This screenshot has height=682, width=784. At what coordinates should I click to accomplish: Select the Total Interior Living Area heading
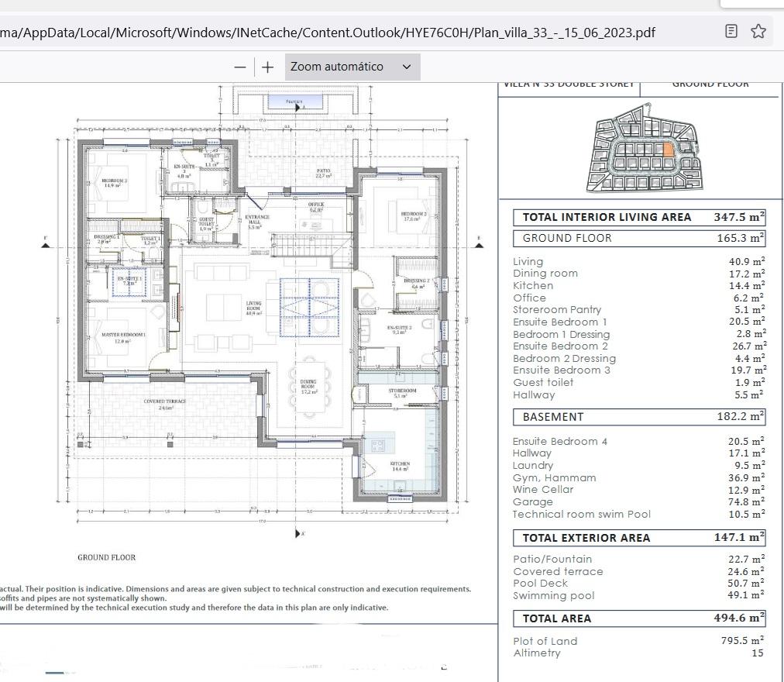(x=607, y=217)
